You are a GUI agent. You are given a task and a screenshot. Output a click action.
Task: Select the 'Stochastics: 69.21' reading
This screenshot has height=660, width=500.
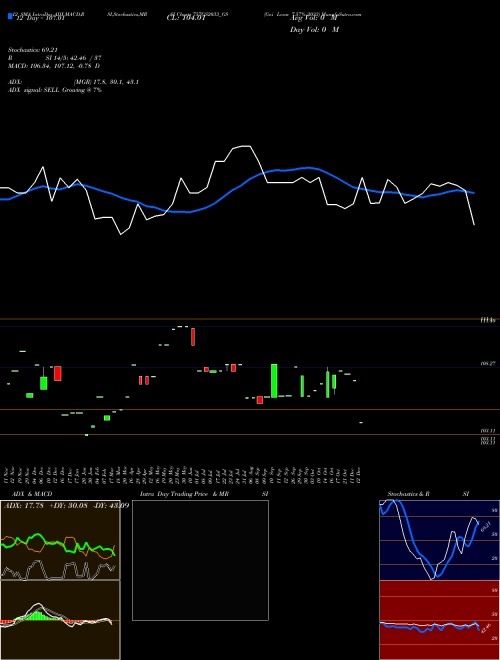pyautogui.click(x=32, y=50)
